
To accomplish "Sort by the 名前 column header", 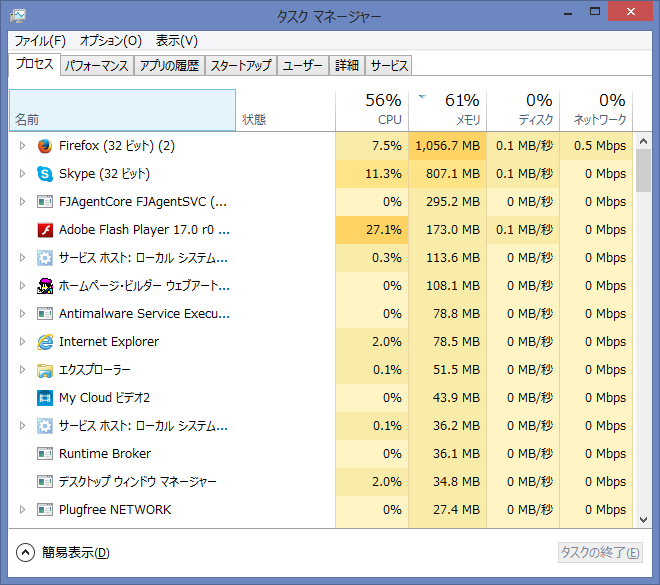I will pyautogui.click(x=122, y=110).
